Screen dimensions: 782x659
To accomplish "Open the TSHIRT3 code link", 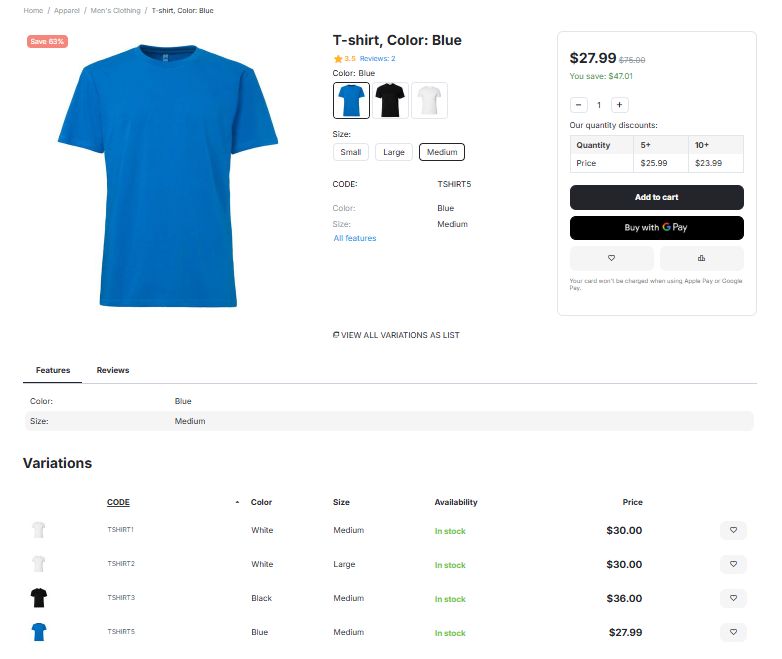I will pos(121,598).
